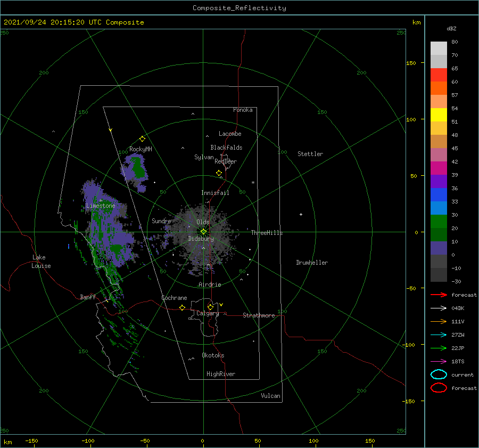Pick the purple swatch below 39
The height and width of the screenshot is (448, 479).
(x=439, y=181)
